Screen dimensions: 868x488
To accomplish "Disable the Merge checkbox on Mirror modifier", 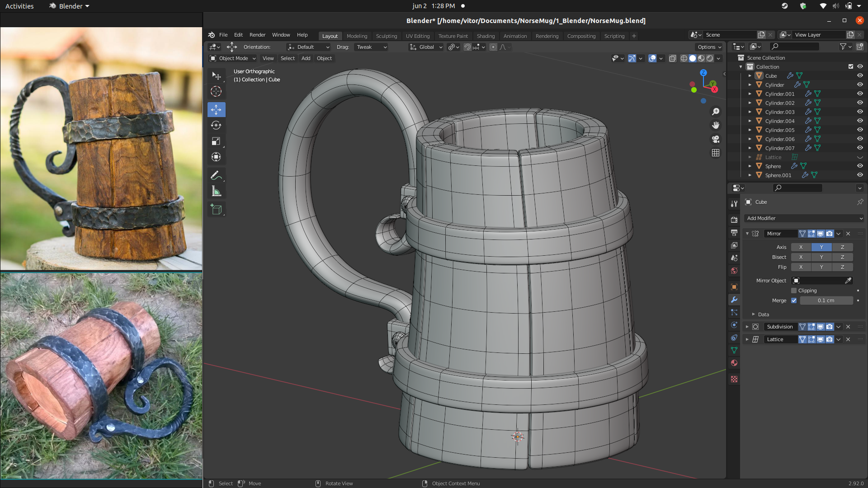I will pyautogui.click(x=794, y=300).
